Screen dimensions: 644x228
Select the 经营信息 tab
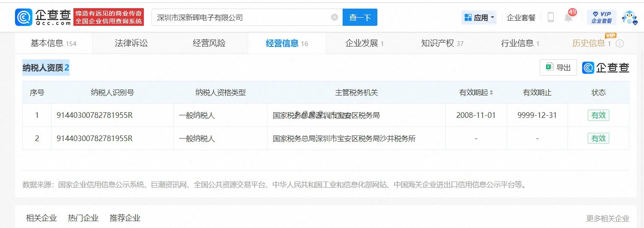(287, 43)
